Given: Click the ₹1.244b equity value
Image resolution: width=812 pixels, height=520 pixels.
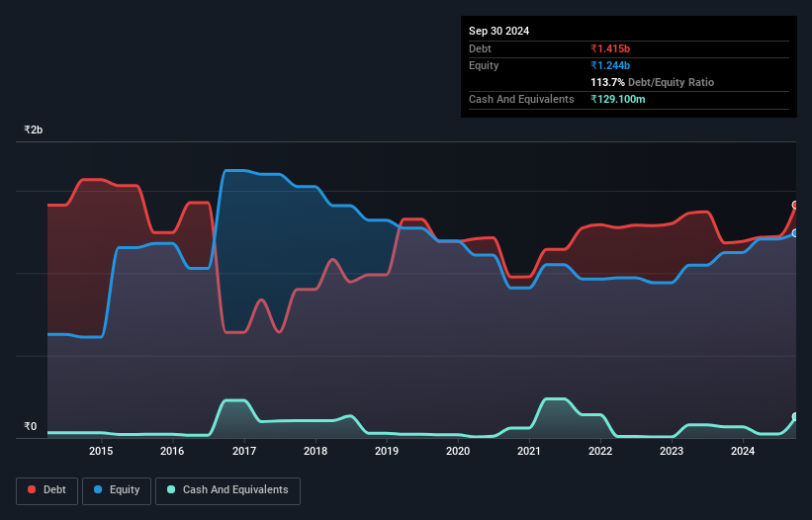Looking at the screenshot, I should 610,65.
